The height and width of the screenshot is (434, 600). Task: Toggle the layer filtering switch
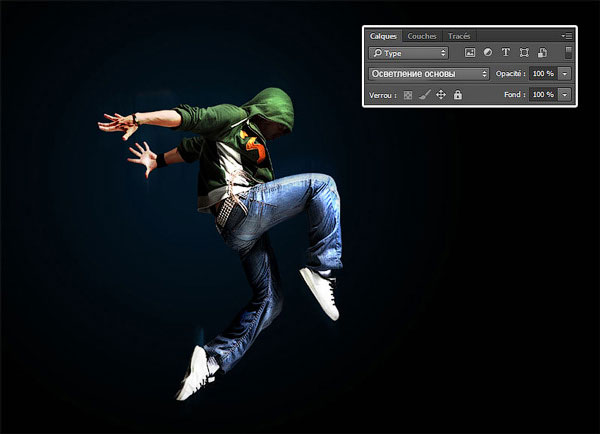(x=568, y=53)
